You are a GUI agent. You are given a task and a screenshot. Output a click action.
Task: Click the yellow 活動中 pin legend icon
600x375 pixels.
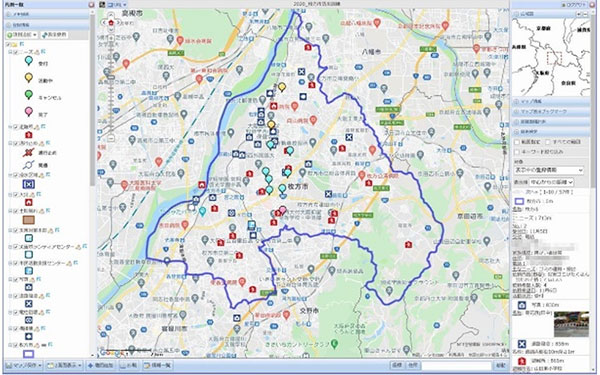coord(28,78)
